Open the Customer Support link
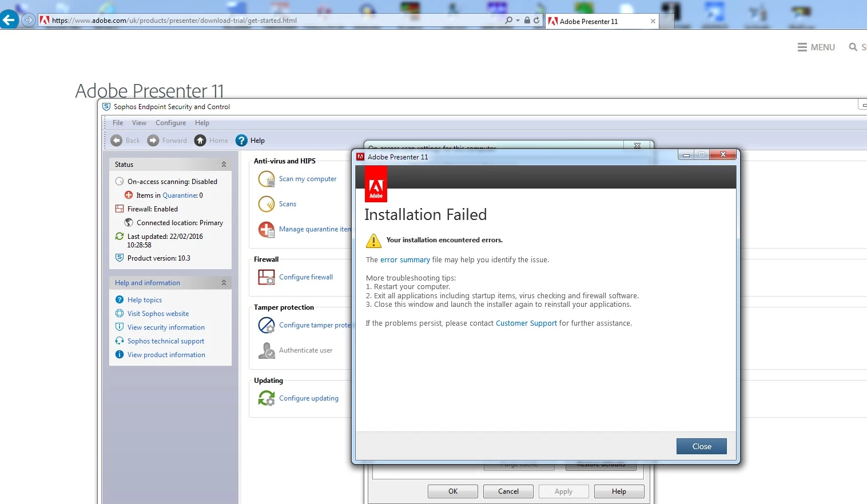This screenshot has height=504, width=867. (x=526, y=323)
